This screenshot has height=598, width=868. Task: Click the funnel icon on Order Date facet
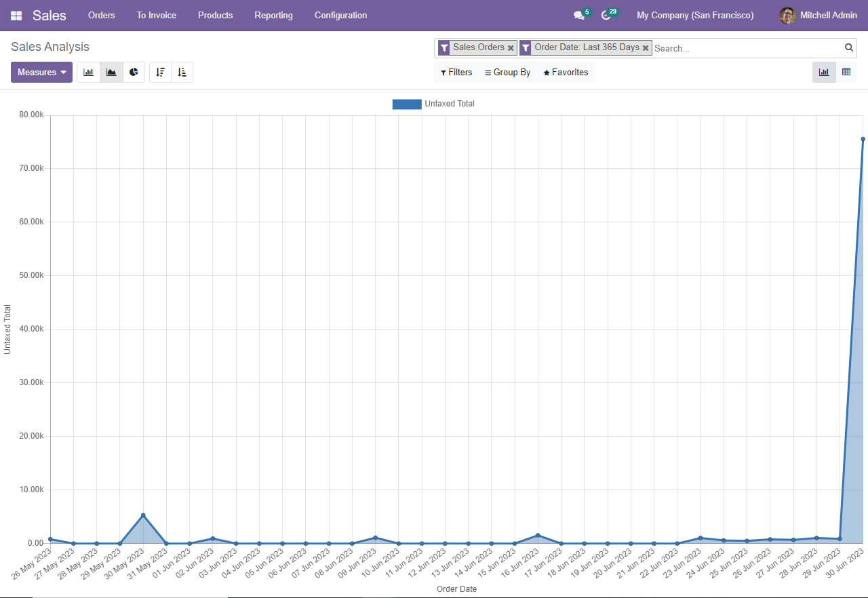(526, 47)
